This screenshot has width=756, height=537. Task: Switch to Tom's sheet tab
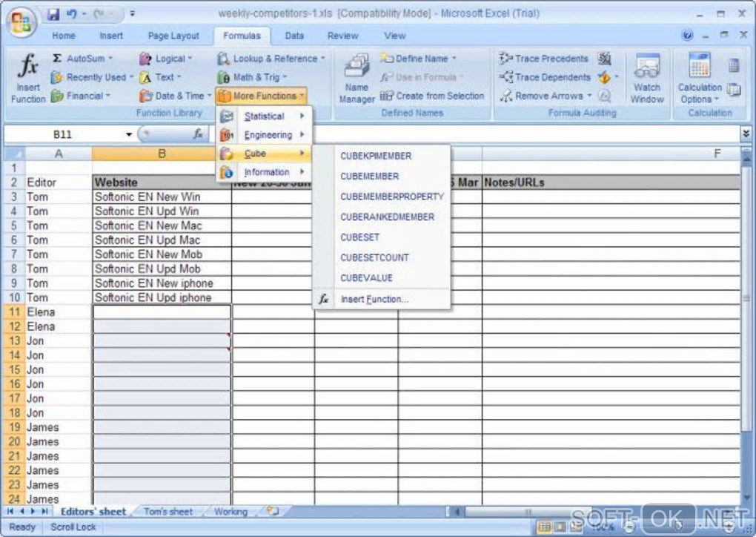(x=168, y=512)
